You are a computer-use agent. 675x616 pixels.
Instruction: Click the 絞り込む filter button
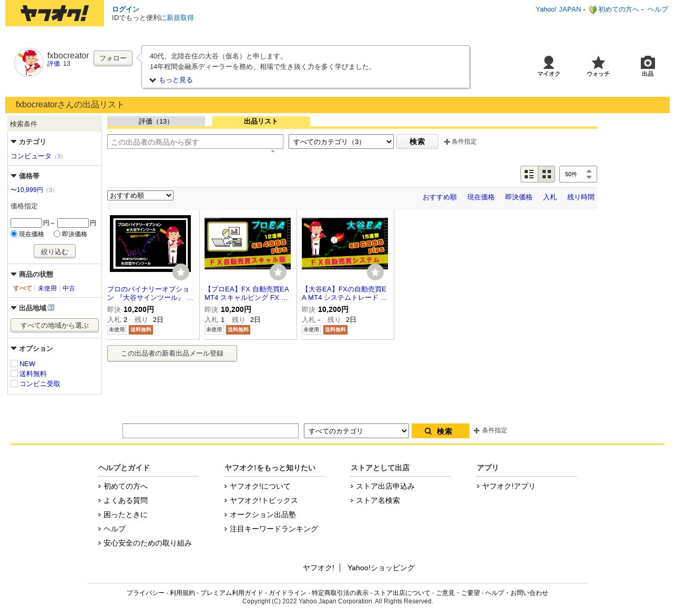[55, 251]
